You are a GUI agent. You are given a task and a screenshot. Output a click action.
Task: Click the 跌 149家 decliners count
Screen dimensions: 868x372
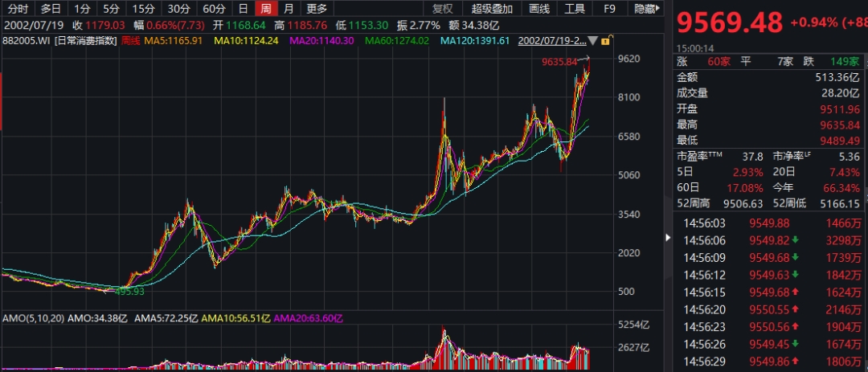(x=845, y=61)
